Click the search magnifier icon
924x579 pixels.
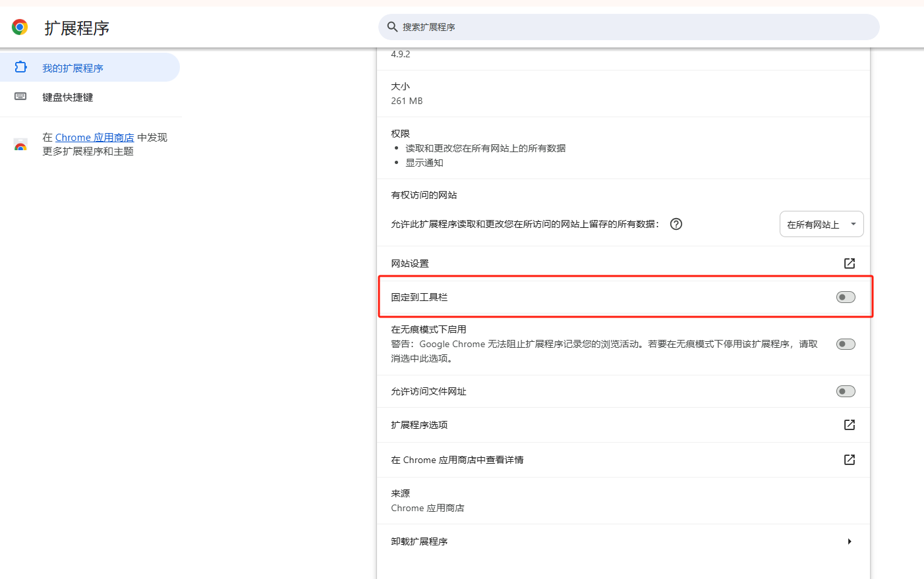(x=392, y=27)
